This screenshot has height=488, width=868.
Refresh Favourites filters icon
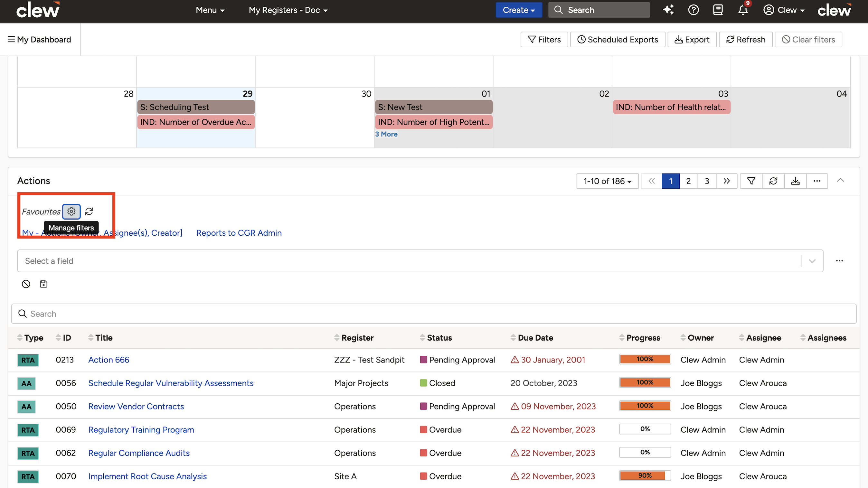[x=89, y=211]
